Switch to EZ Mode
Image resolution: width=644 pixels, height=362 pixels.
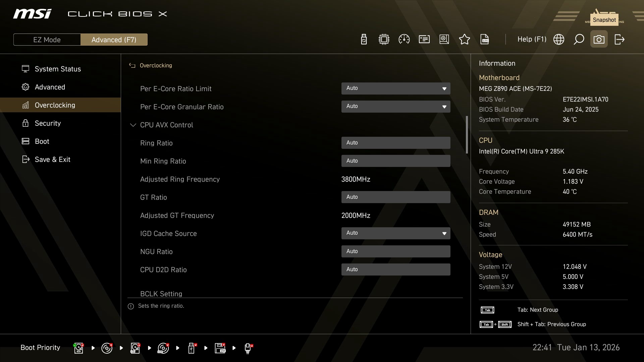click(x=47, y=40)
